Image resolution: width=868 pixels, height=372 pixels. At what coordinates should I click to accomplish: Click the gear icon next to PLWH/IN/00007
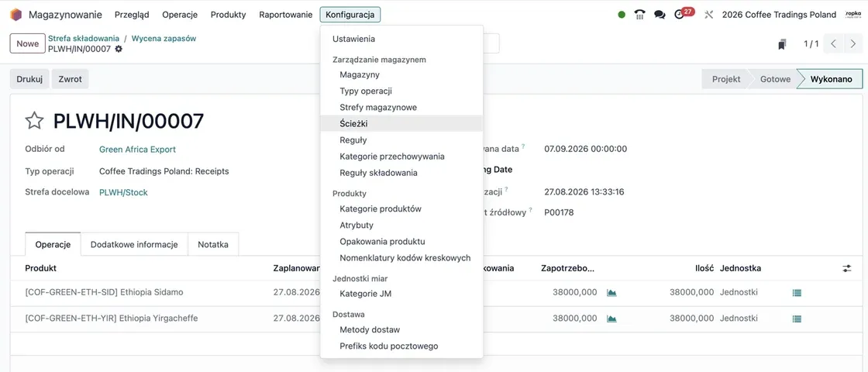click(119, 49)
